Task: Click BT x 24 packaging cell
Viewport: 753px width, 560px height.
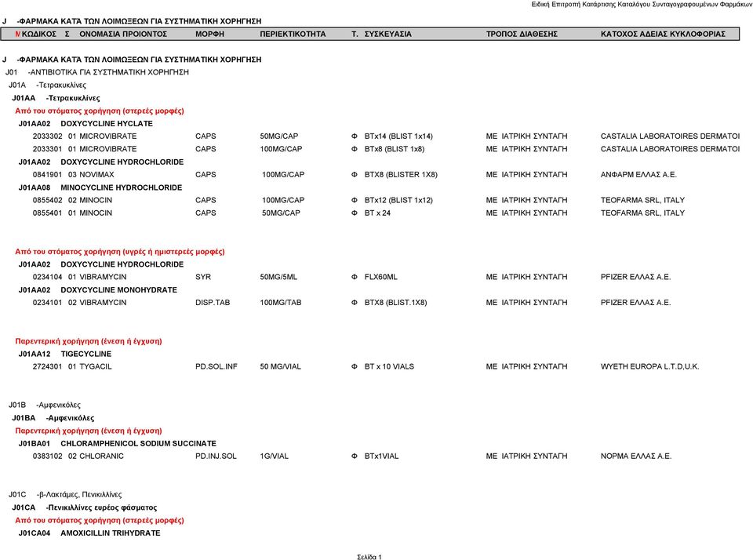Action: [x=377, y=213]
